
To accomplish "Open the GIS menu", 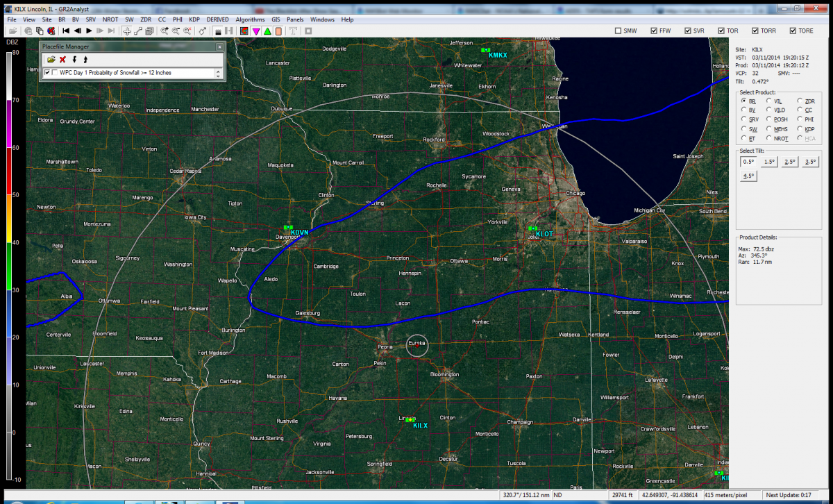I will (276, 19).
